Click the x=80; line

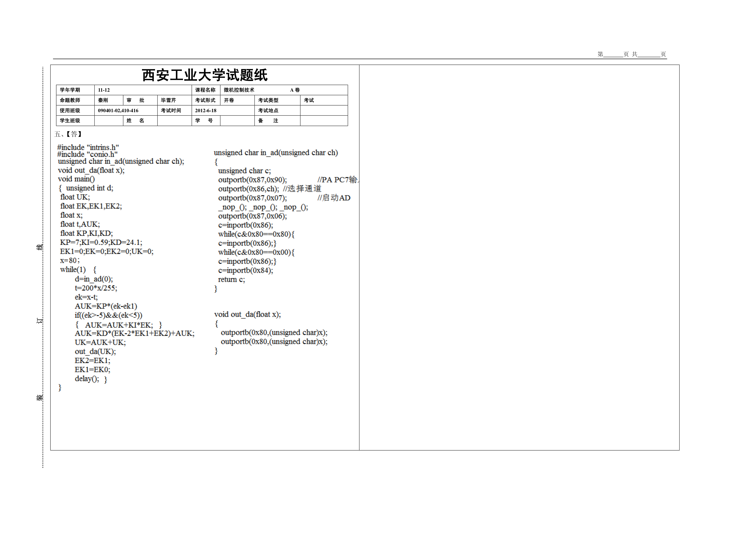tap(70, 260)
